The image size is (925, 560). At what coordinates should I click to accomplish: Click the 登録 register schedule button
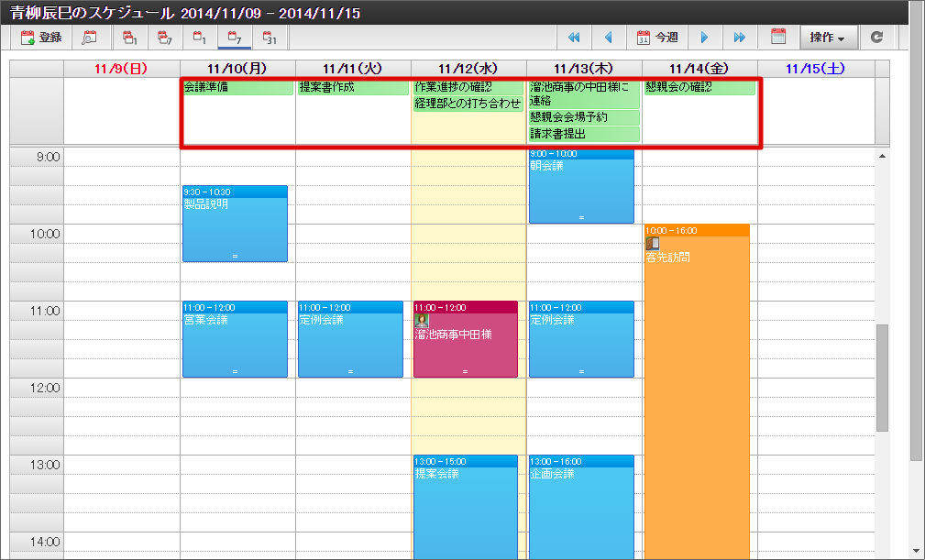pos(41,38)
